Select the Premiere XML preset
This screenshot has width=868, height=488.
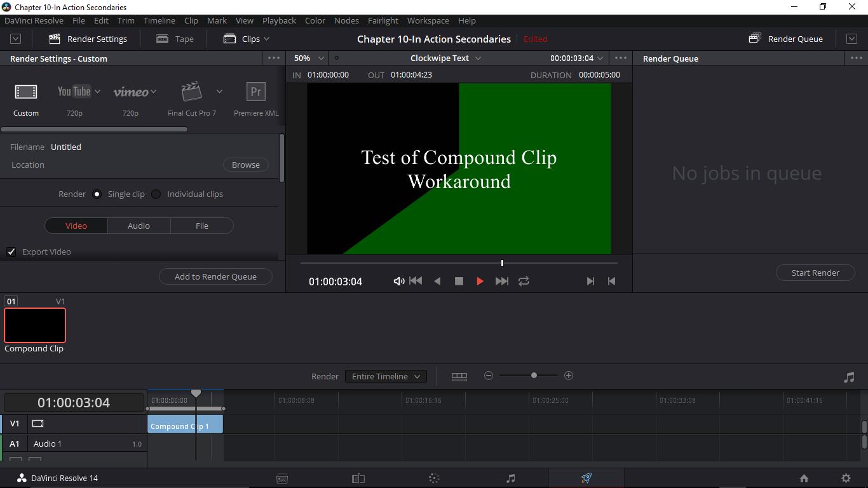(x=255, y=91)
